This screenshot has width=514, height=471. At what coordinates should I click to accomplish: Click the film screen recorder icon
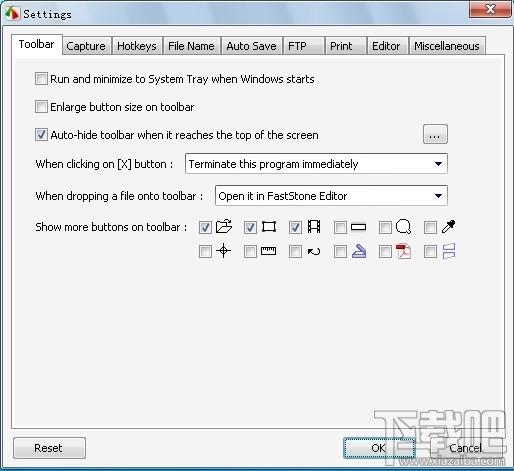(314, 227)
